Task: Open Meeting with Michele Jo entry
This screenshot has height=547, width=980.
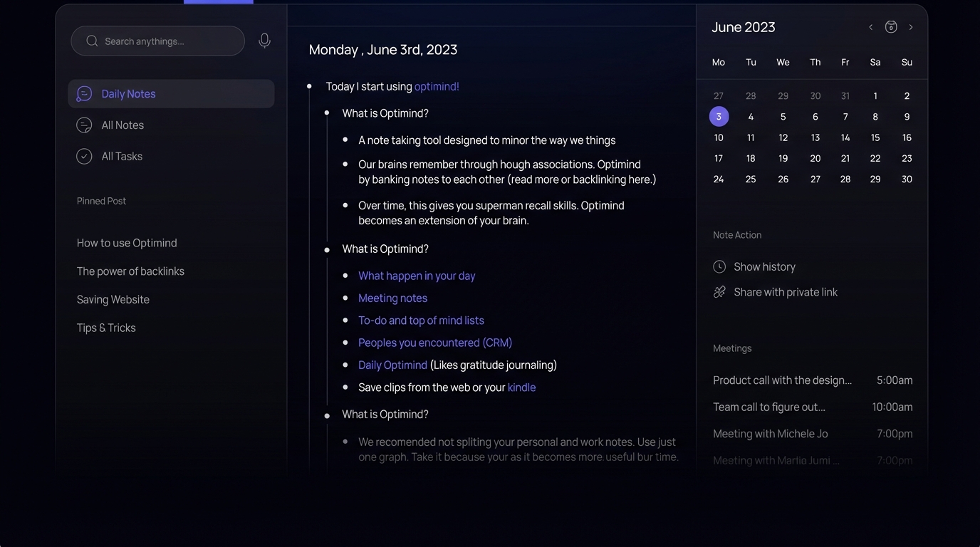Action: (770, 434)
